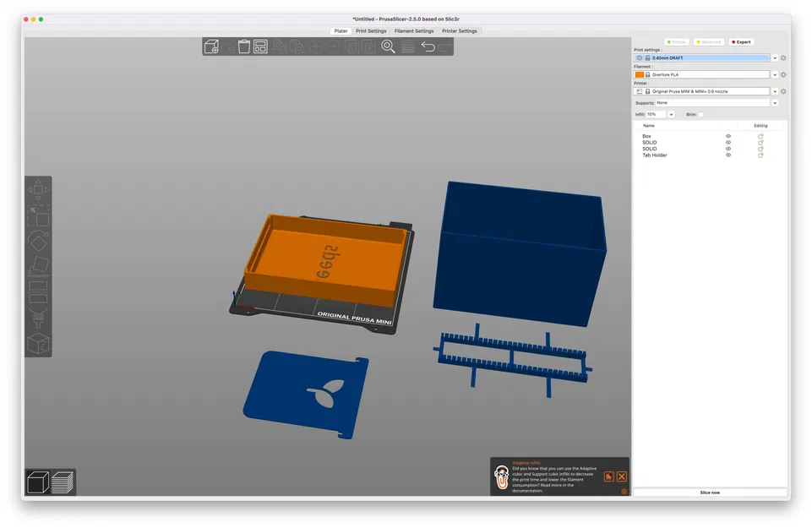Select the Tab Holder row in object list
The image size is (812, 528).
click(710, 155)
